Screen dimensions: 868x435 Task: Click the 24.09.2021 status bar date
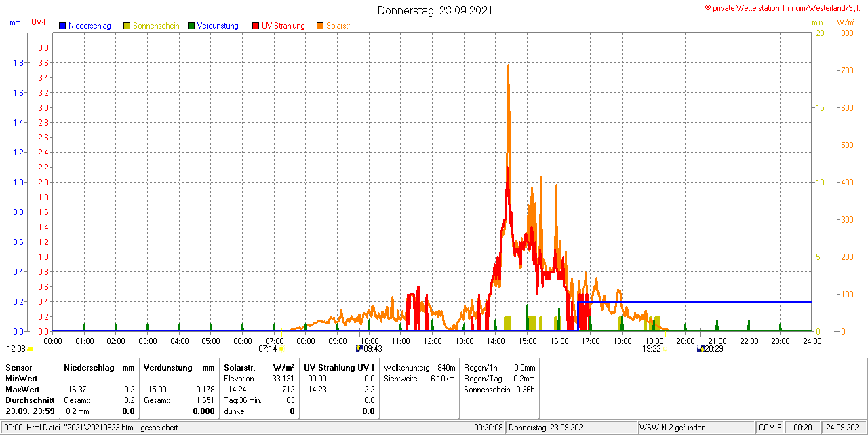(844, 428)
